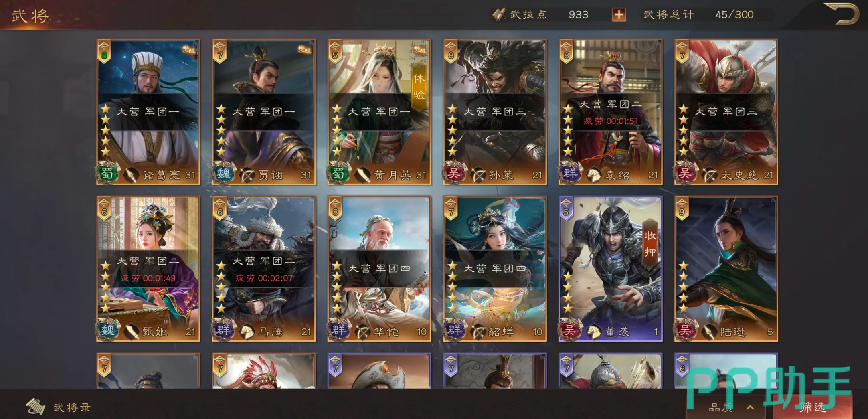Click the 体验 trial tag on 黄月英

pyautogui.click(x=419, y=87)
